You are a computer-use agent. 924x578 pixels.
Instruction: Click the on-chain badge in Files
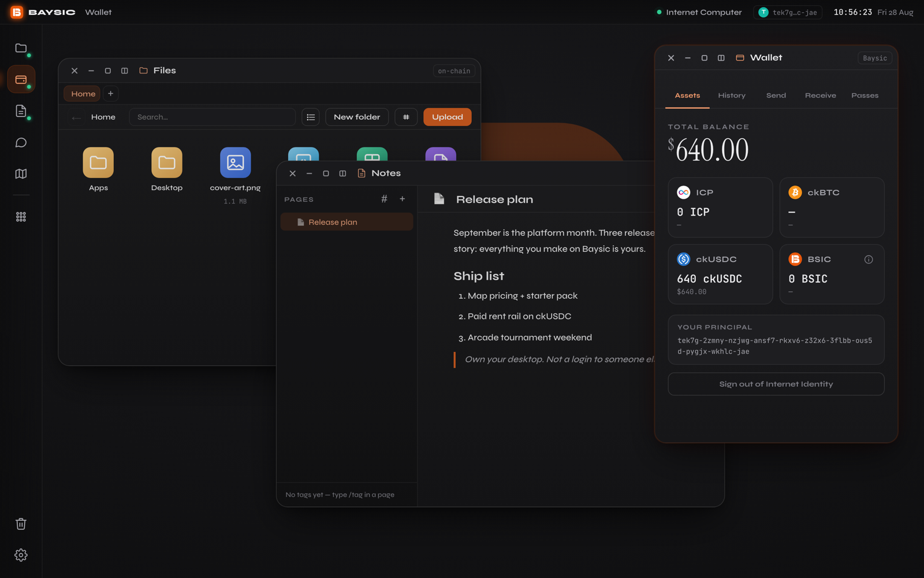[454, 71]
